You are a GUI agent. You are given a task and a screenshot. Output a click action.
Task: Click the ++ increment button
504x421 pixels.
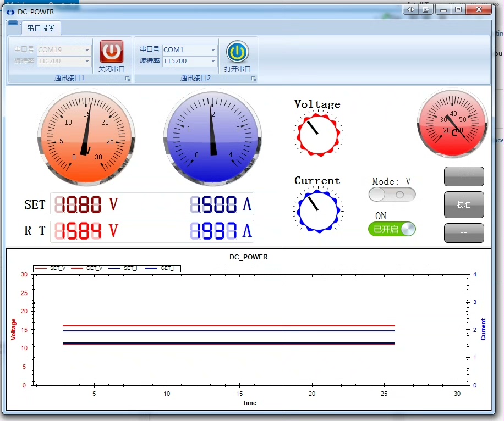tap(464, 176)
